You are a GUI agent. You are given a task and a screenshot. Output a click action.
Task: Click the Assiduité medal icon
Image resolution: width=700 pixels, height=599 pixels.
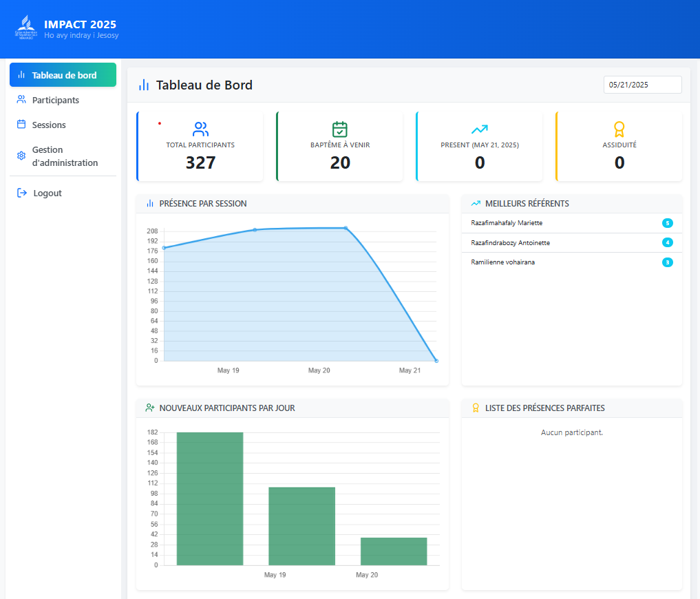619,128
